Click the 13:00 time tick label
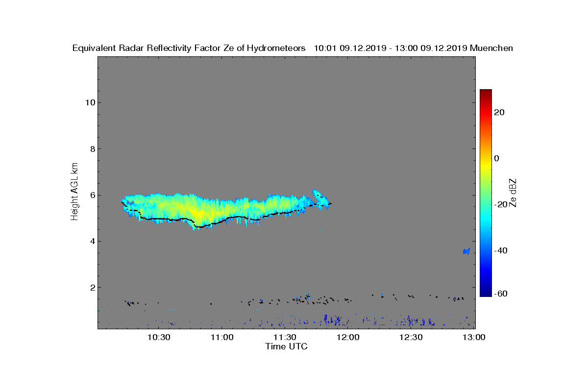Image resolution: width=588 pixels, height=392 pixels. [474, 338]
